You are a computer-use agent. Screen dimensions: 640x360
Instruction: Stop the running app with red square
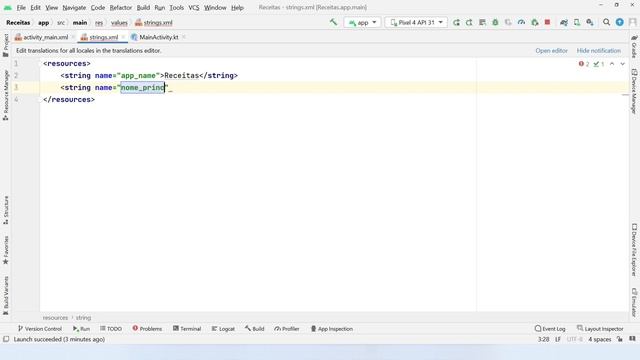(547, 22)
